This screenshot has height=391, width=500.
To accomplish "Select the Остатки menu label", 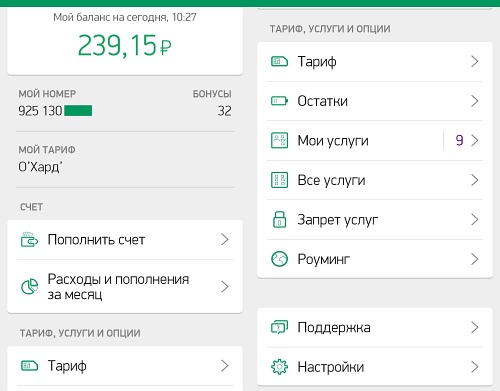I will click(323, 101).
